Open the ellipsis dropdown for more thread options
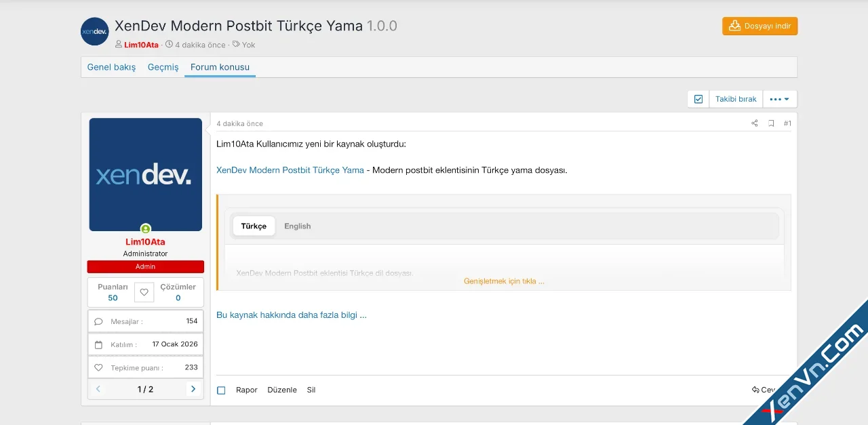868x425 pixels. 778,98
